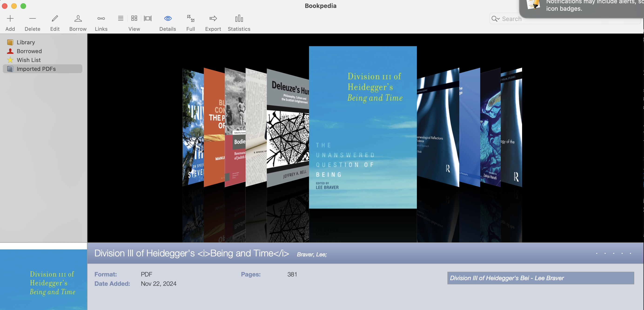
Task: Open the Edit pencil tool
Action: pyautogui.click(x=55, y=18)
